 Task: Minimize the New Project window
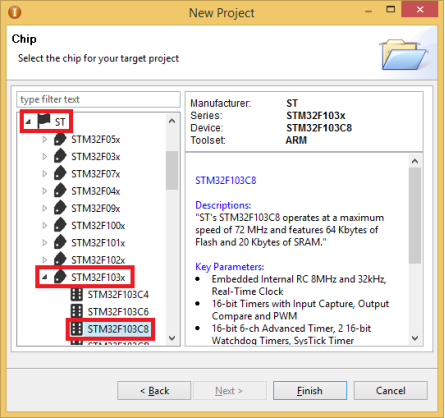click(368, 11)
